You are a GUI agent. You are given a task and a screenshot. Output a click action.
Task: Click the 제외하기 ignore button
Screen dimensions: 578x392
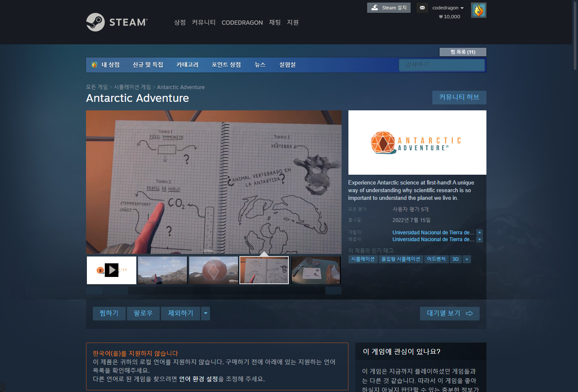181,313
